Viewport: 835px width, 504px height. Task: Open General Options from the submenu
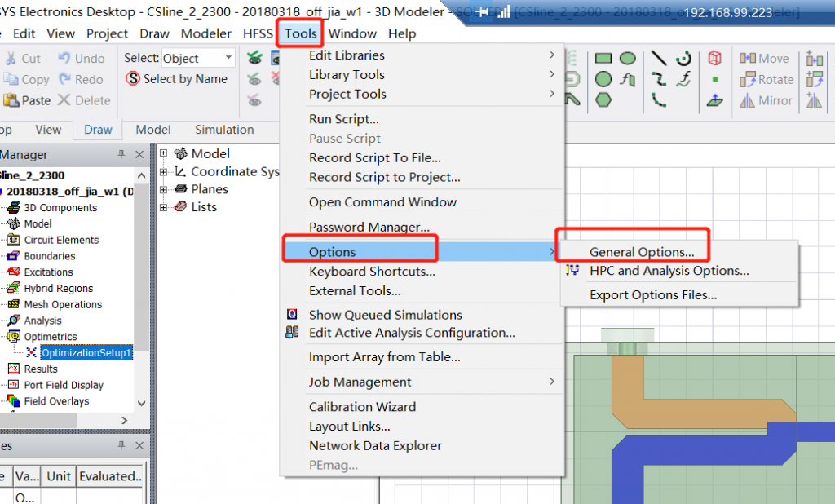click(642, 252)
